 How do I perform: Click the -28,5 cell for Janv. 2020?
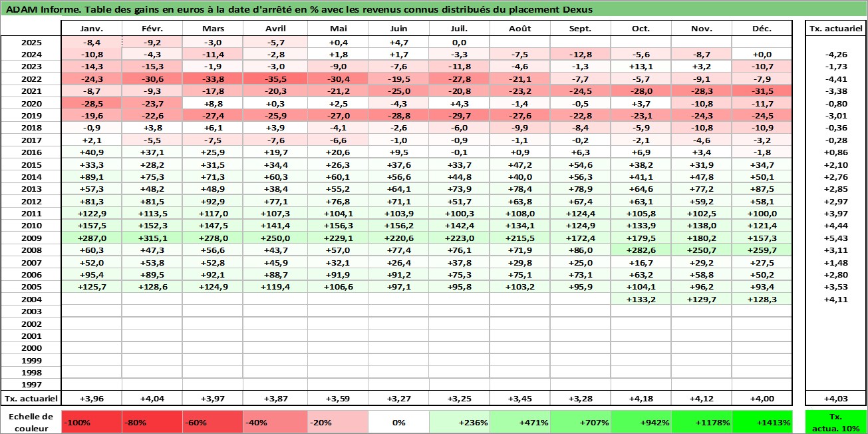pos(91,103)
